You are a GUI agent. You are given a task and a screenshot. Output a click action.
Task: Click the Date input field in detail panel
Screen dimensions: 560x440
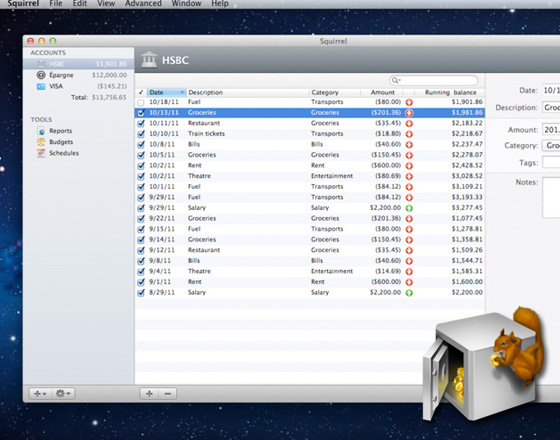[x=551, y=90]
